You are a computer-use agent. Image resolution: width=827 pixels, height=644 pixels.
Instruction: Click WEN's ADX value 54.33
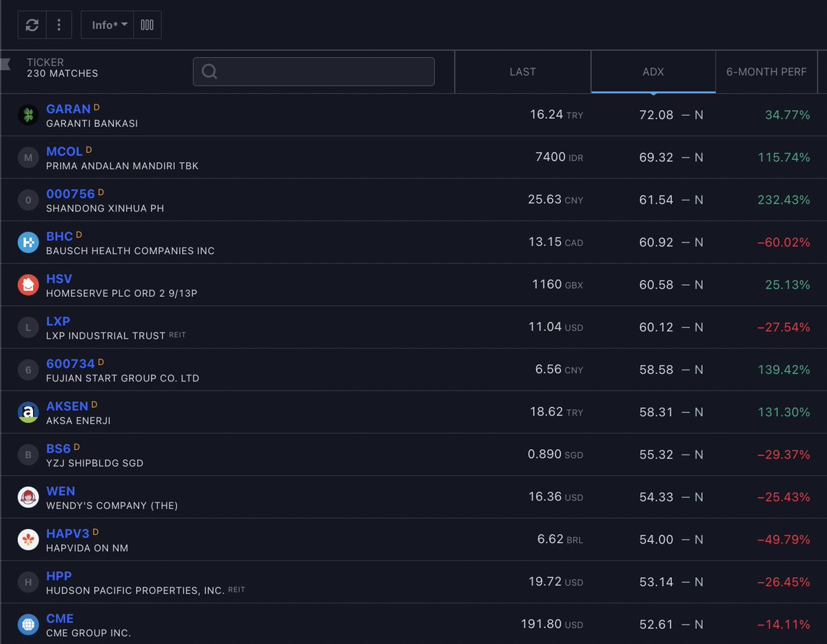click(x=656, y=497)
